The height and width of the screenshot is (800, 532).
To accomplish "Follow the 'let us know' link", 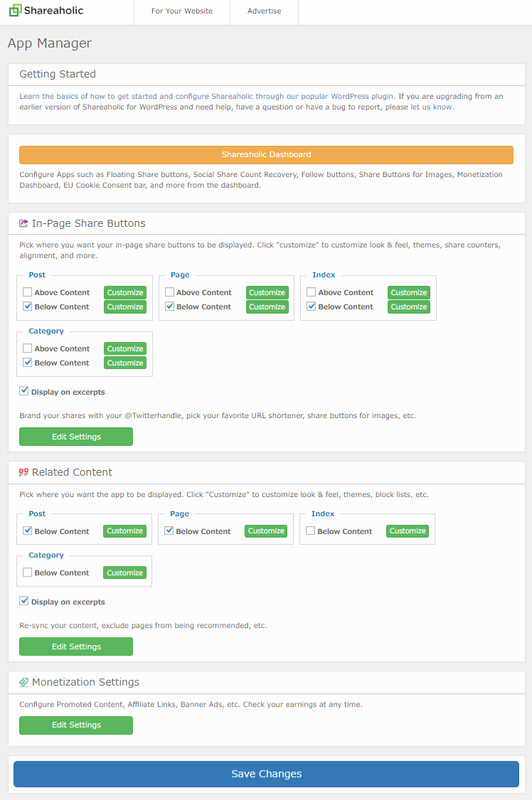I will (431, 107).
